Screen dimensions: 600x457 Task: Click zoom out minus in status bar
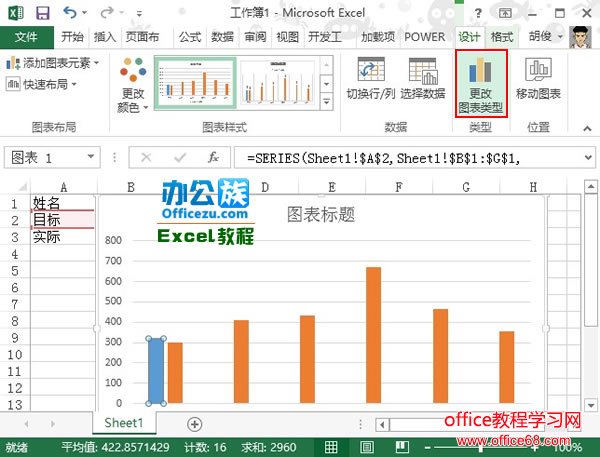click(x=427, y=447)
